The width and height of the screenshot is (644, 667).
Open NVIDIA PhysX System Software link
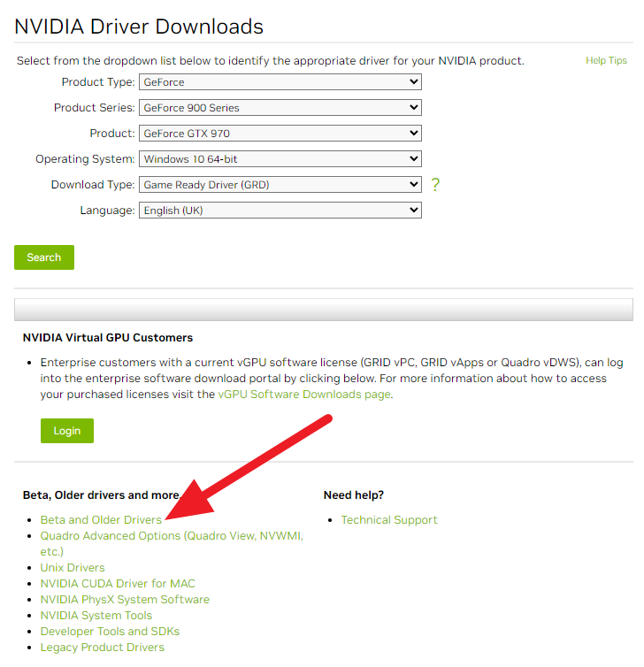[125, 600]
